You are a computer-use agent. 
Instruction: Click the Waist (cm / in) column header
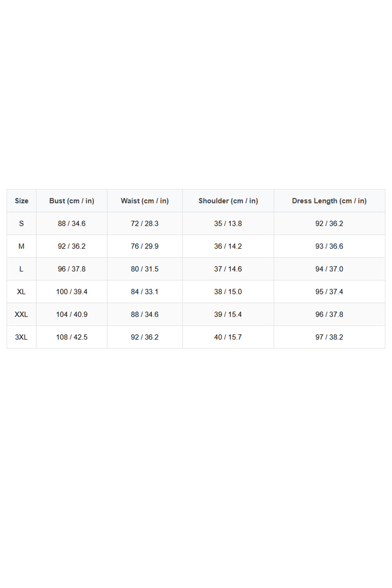(x=144, y=201)
